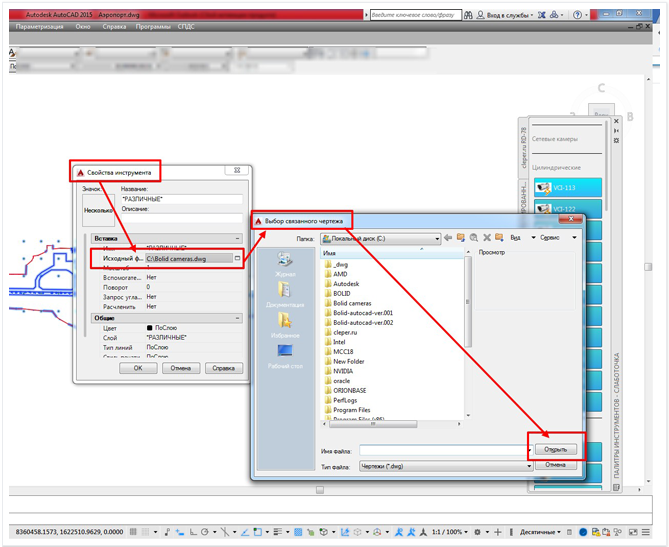This screenshot has width=669, height=547.
Task: Click the search the web icon
Action: tap(474, 238)
